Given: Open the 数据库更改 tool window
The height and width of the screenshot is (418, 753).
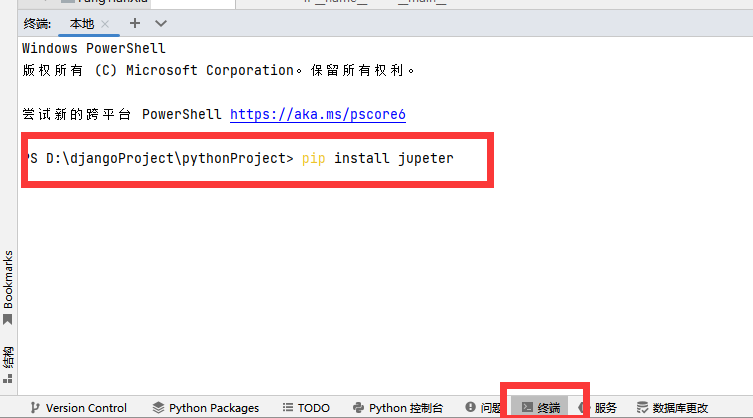Looking at the screenshot, I should [672, 408].
